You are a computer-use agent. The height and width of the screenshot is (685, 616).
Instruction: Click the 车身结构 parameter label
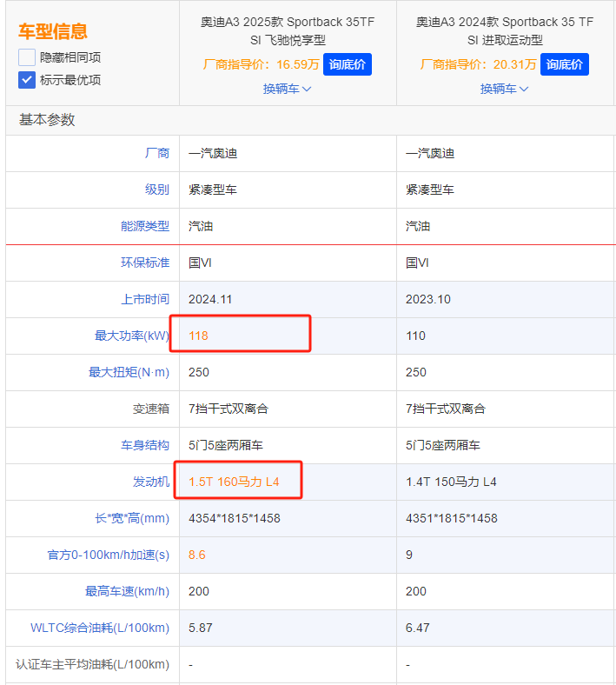(145, 445)
